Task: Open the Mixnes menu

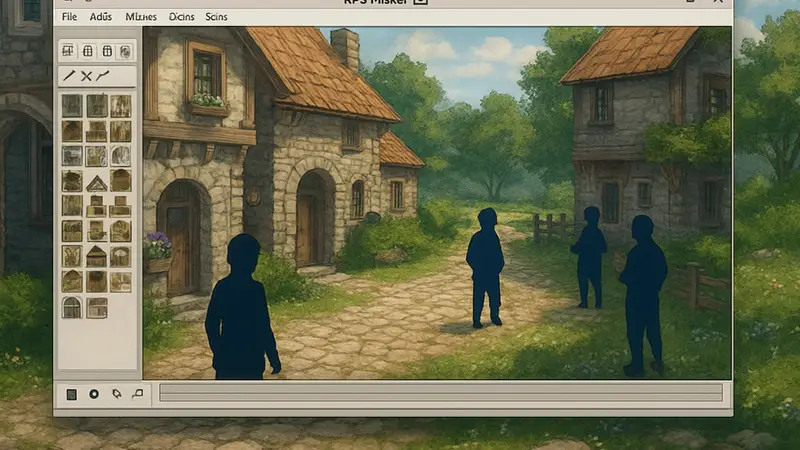Action: (x=141, y=17)
